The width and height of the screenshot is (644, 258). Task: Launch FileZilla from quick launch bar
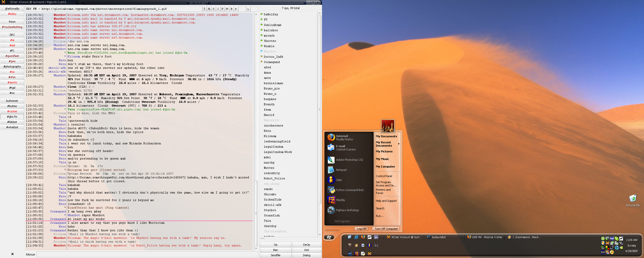tap(356, 254)
